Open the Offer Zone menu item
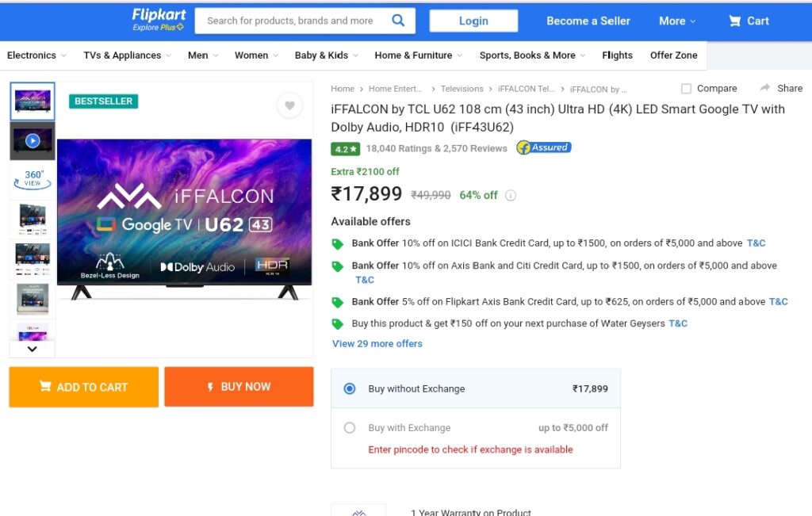The height and width of the screenshot is (516, 812). coord(674,55)
